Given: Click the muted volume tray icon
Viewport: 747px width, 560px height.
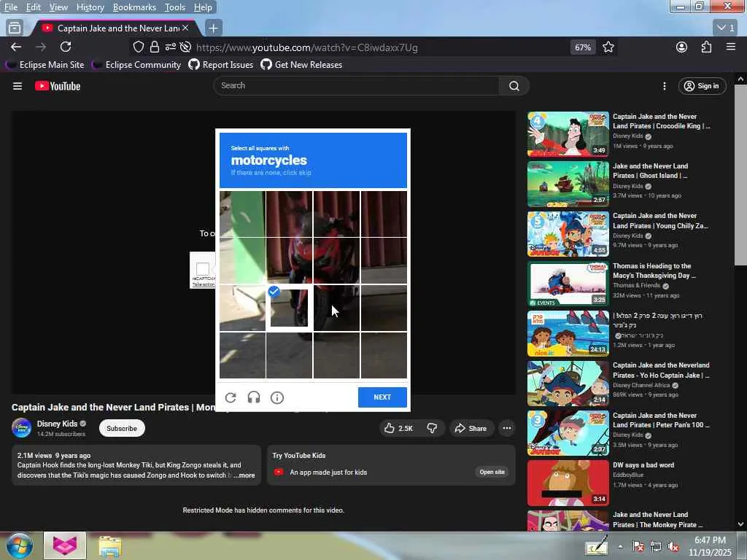Looking at the screenshot, I should [673, 547].
